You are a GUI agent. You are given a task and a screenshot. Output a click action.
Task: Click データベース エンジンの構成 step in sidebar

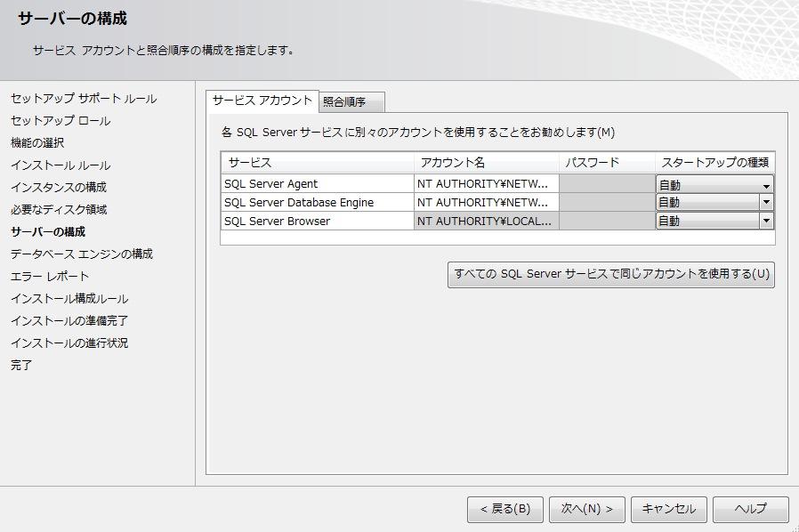82,254
